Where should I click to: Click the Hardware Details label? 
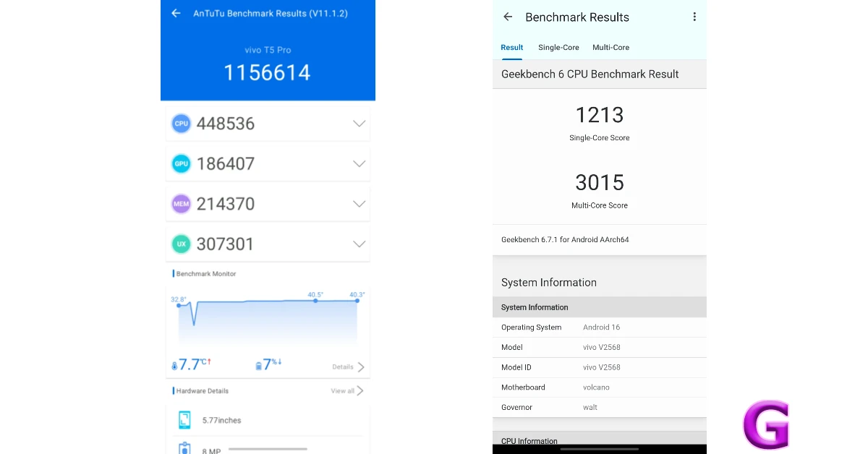203,391
